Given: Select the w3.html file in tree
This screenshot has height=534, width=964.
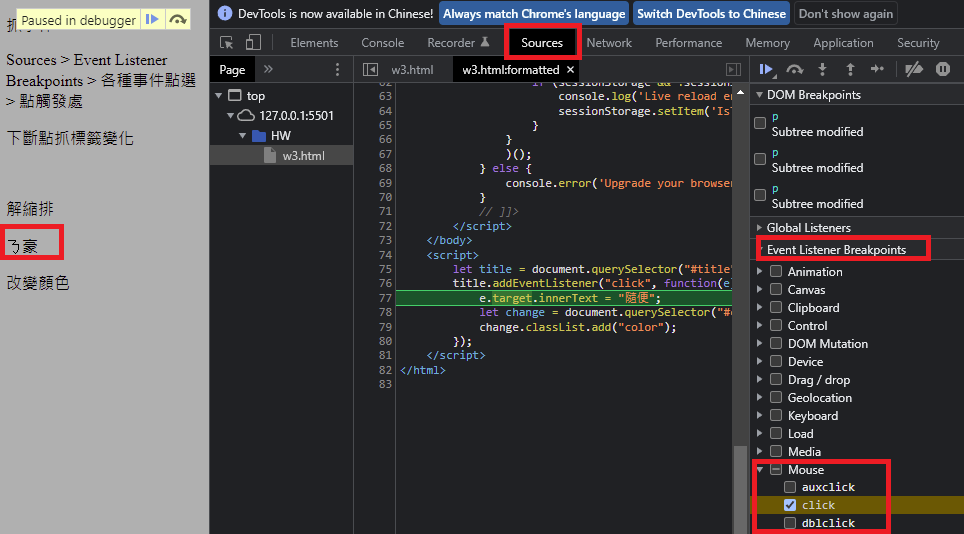Looking at the screenshot, I should (282, 155).
